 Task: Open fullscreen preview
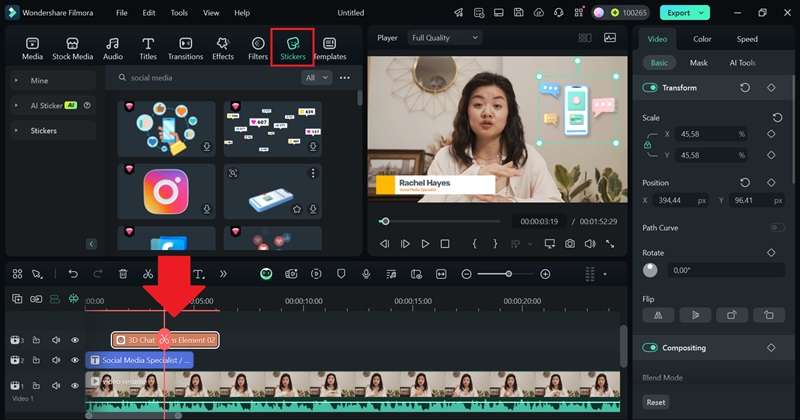point(610,244)
